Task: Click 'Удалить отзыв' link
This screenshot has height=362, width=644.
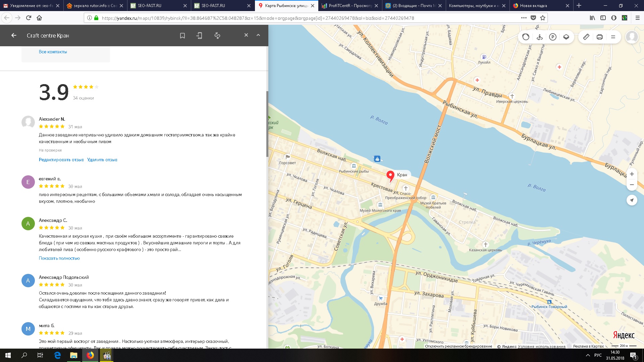Action: [x=102, y=160]
